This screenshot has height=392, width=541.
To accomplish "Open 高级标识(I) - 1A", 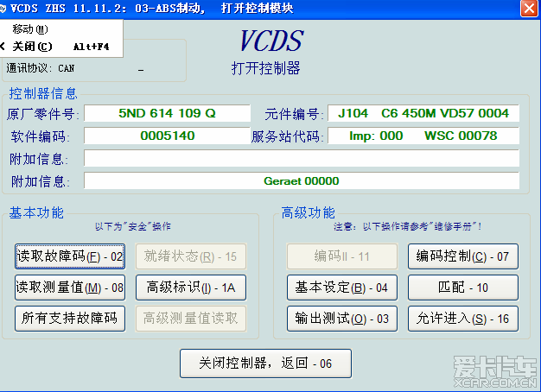I will (x=191, y=288).
